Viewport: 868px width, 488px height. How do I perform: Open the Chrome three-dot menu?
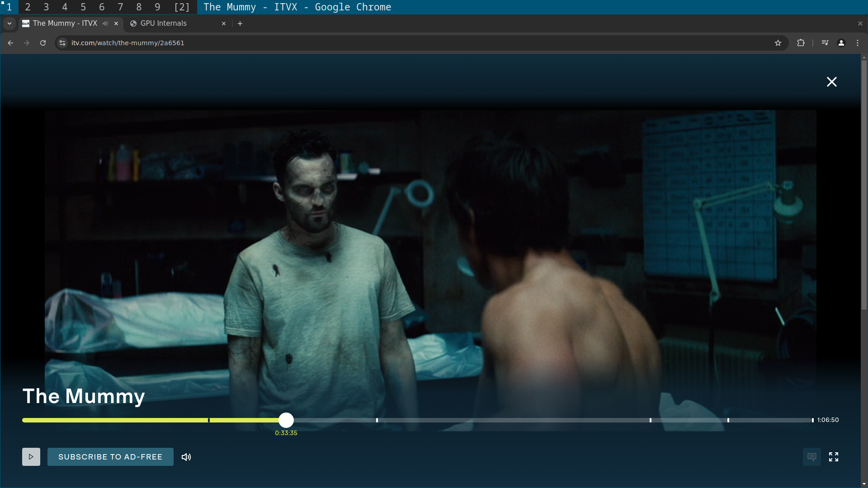[858, 43]
